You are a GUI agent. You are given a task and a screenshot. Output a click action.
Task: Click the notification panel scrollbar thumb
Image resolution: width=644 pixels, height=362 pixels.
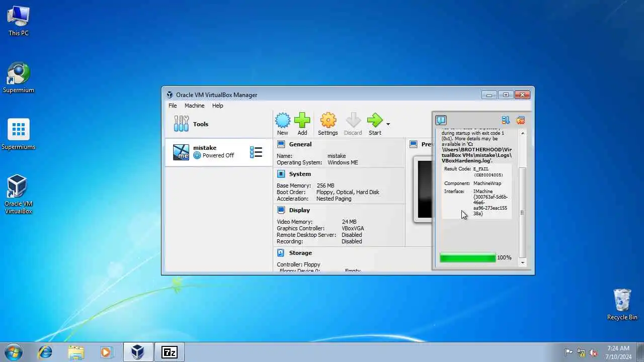[x=522, y=213]
